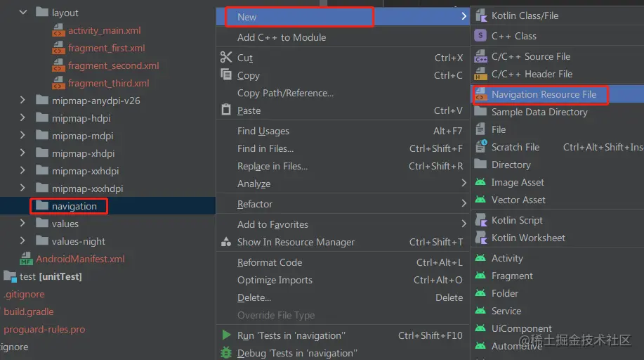This screenshot has width=644, height=360.
Task: Select AndroidManifest.xml file
Action: tap(80, 259)
